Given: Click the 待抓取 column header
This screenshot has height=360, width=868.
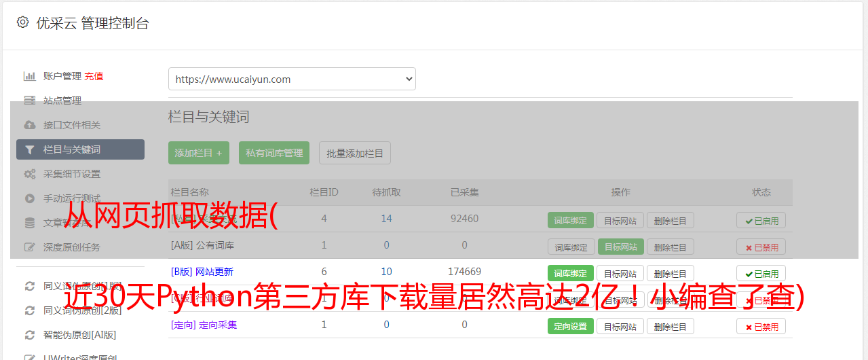Looking at the screenshot, I should [x=387, y=192].
